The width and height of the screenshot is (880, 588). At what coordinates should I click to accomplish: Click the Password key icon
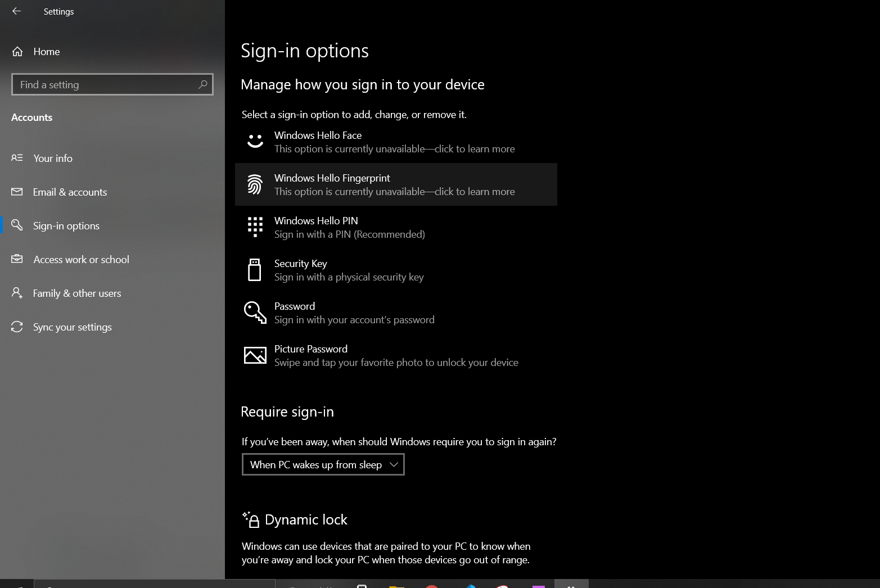tap(255, 313)
